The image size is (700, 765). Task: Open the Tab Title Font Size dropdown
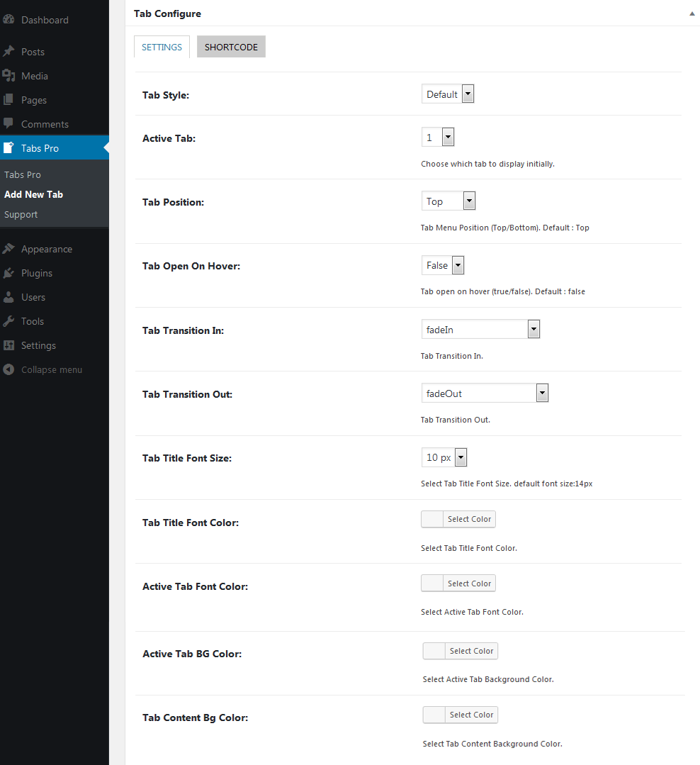pyautogui.click(x=444, y=457)
